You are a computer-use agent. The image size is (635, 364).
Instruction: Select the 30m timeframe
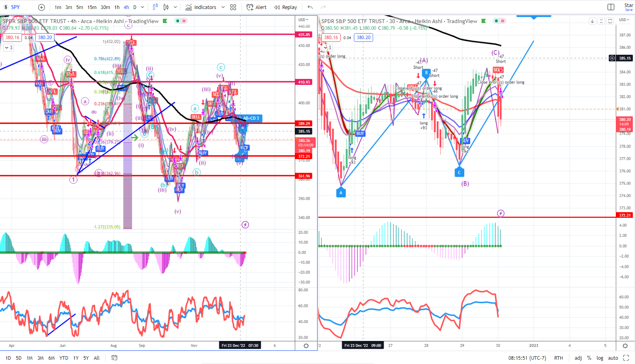click(x=105, y=7)
